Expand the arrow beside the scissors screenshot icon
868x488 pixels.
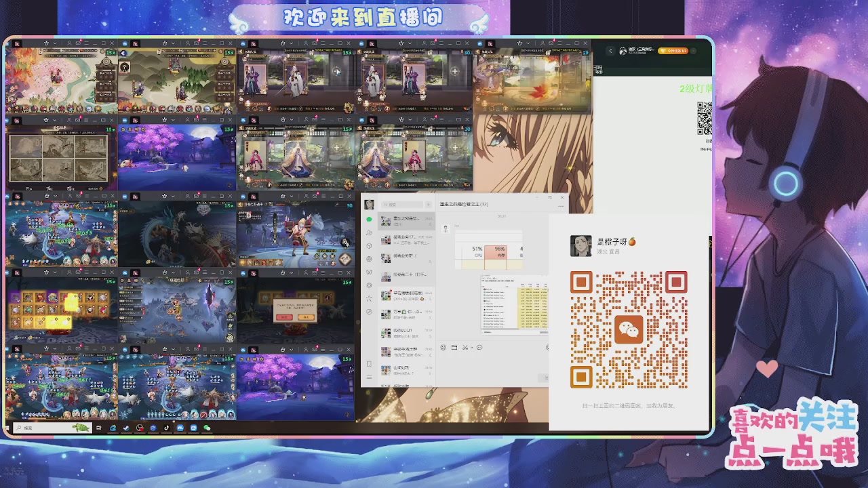point(472,347)
